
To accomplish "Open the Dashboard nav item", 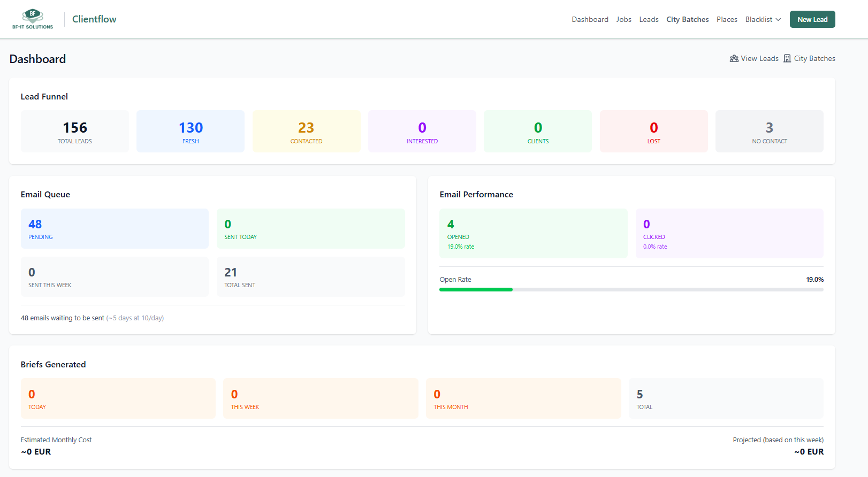I will pos(590,20).
